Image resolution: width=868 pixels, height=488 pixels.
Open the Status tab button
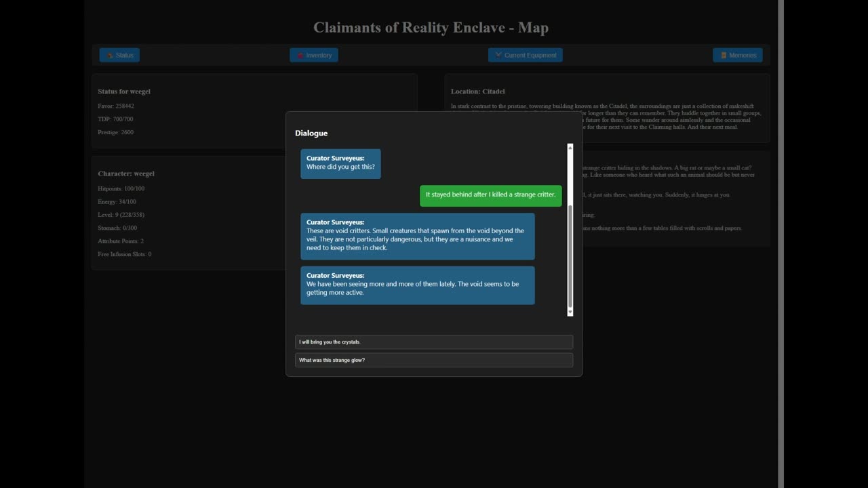pos(119,55)
